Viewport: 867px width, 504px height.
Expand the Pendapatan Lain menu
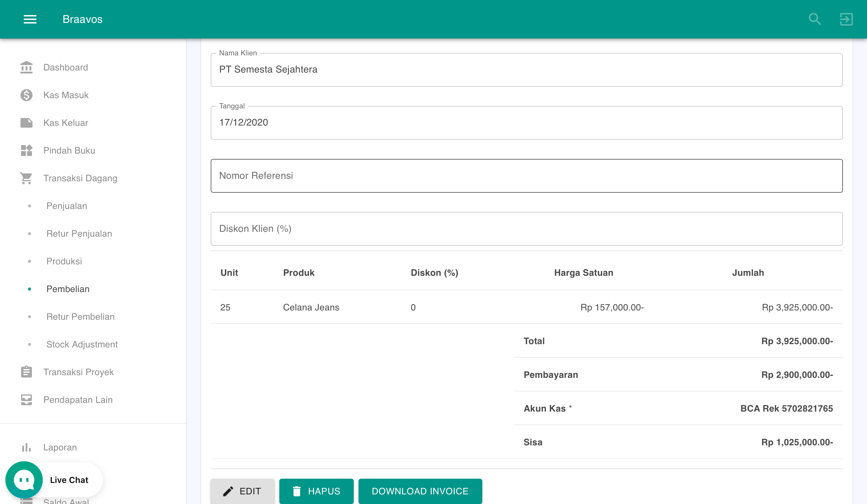pyautogui.click(x=78, y=400)
